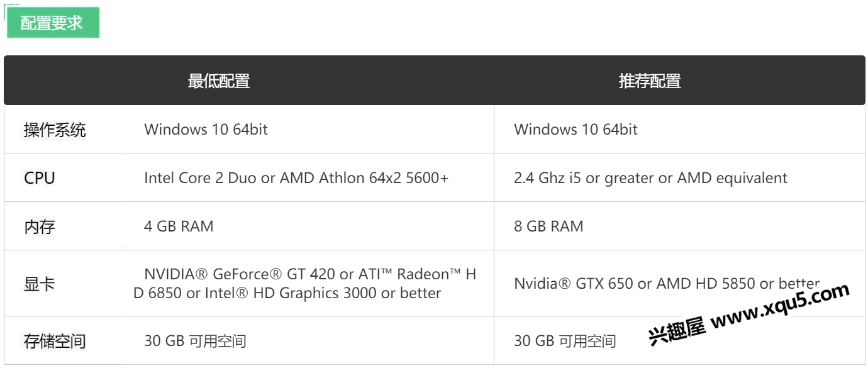Click the recommended 30 GB 可用空间 cell
868x368 pixels.
pos(565,342)
